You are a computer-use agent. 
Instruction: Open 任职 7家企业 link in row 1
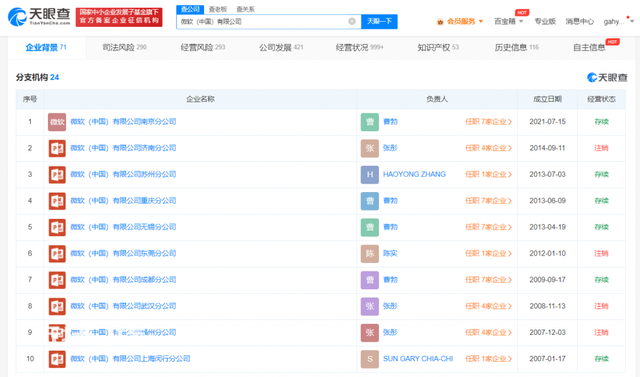488,122
